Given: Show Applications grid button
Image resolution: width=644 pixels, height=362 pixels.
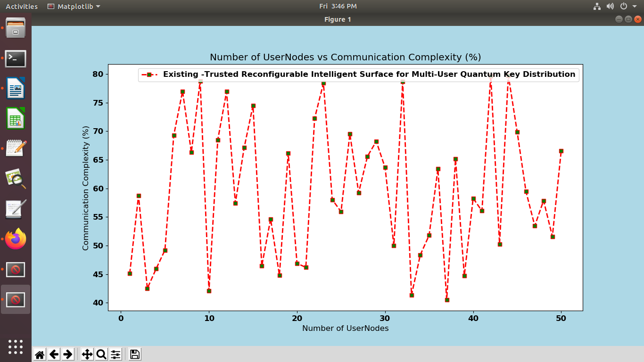Looking at the screenshot, I should coord(16,347).
